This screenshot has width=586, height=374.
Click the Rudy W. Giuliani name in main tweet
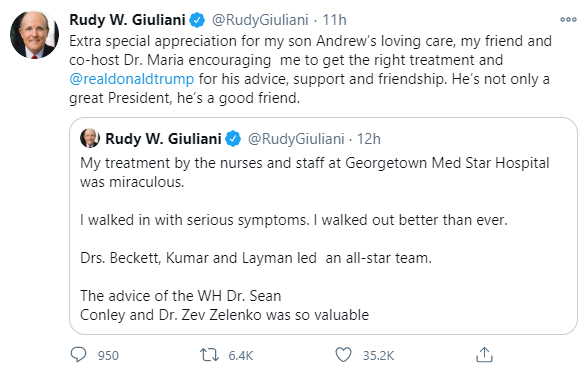[127, 20]
